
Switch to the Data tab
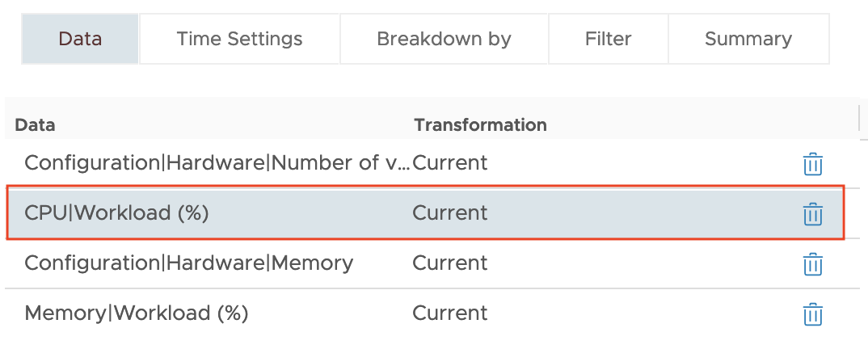(80, 39)
